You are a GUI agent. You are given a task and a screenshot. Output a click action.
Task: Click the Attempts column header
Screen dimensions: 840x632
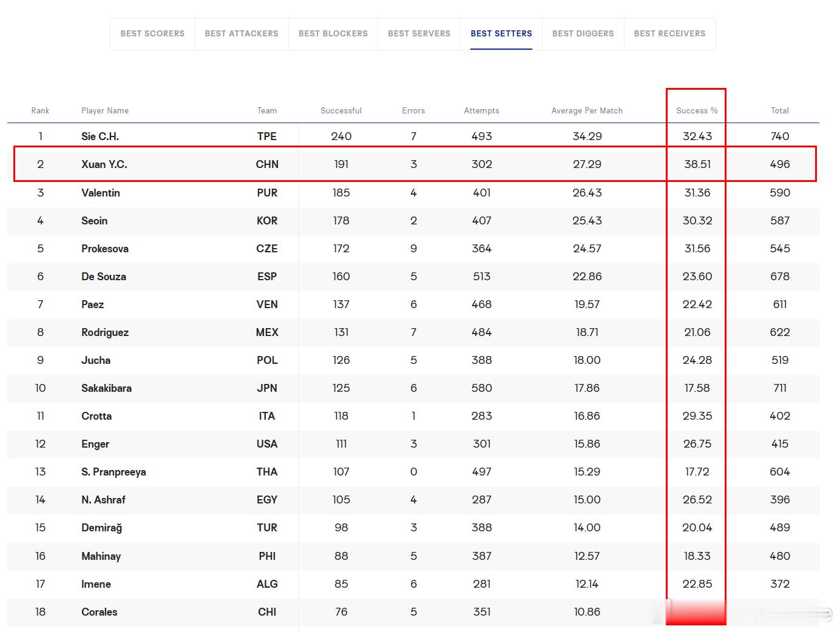[x=482, y=110]
